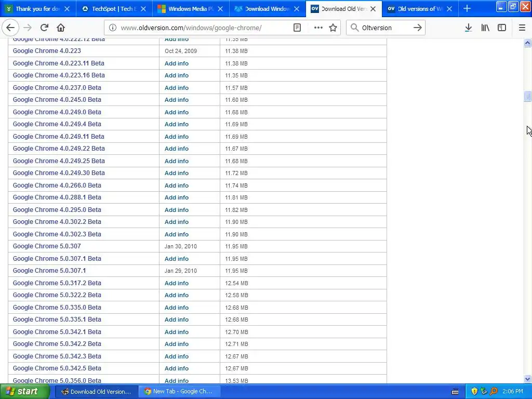The height and width of the screenshot is (399, 532).
Task: Click scrollbar up arrow
Action: 527,43
